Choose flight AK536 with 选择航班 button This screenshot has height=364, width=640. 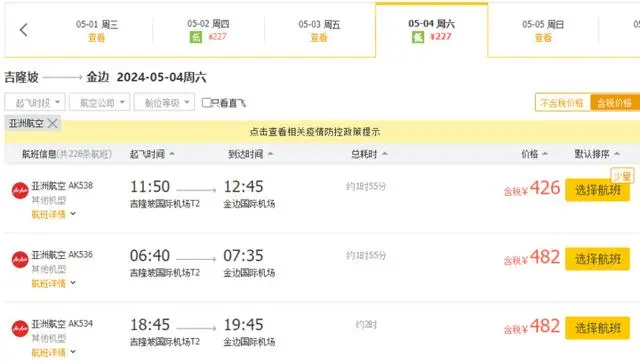[598, 259]
